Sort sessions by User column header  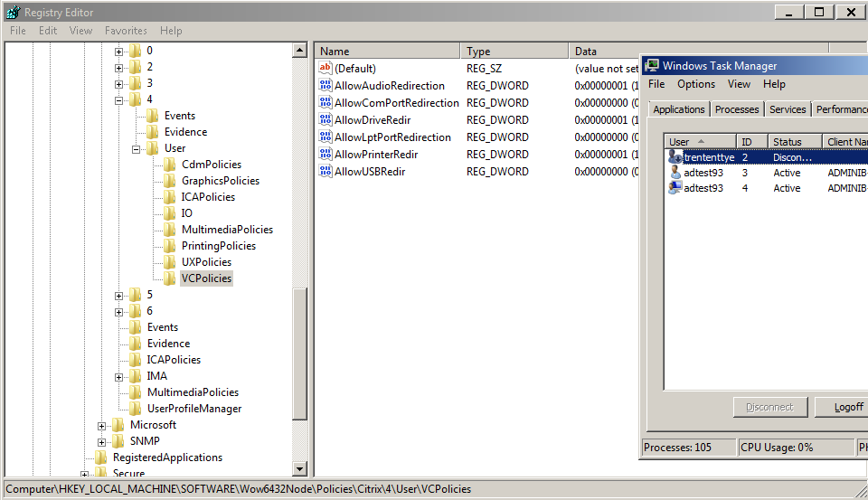pyautogui.click(x=700, y=142)
